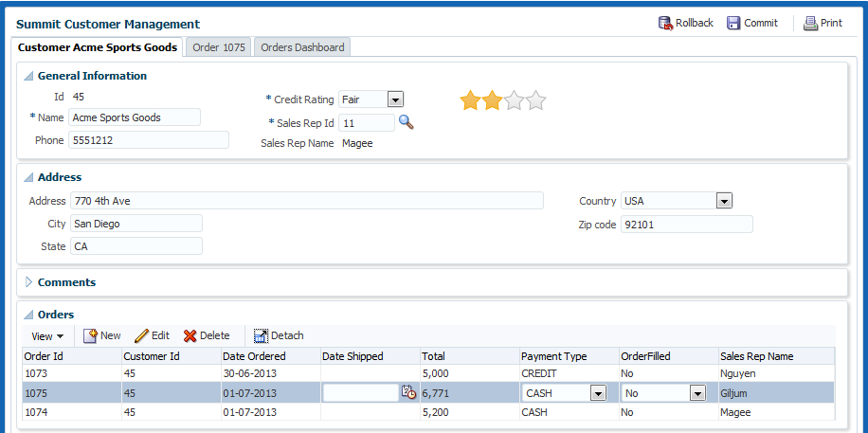Click the 30-06-2013 date cell
Viewport: 868px width, 433px height.
[x=271, y=373]
